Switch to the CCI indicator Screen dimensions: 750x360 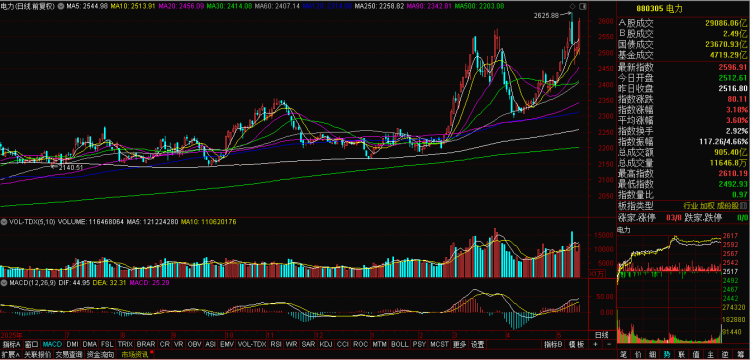[342, 344]
